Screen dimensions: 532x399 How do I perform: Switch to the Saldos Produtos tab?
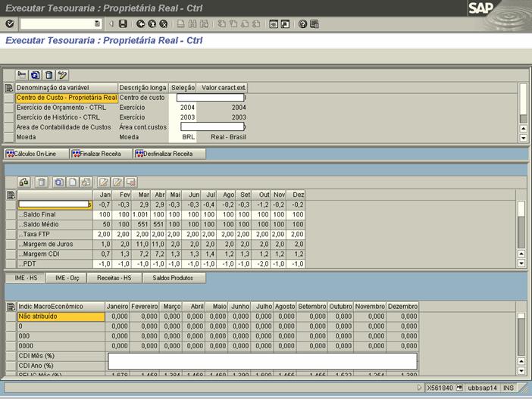pos(174,278)
